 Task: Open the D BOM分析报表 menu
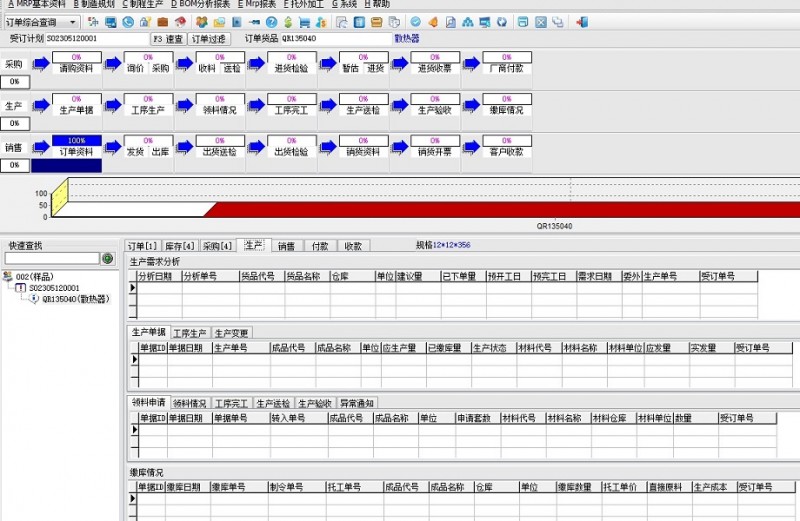click(x=201, y=4)
